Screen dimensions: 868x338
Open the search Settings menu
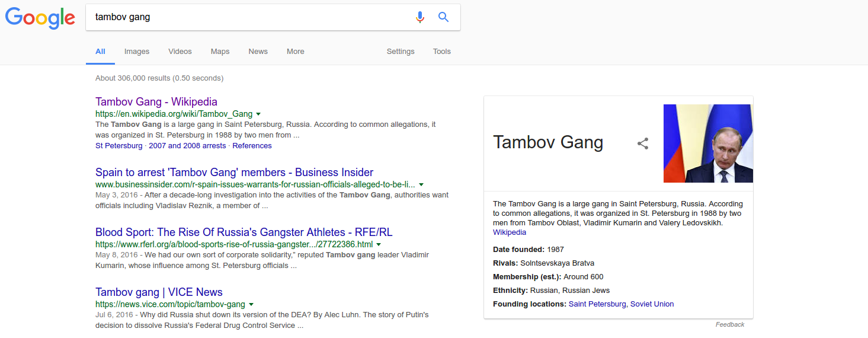[x=401, y=52]
